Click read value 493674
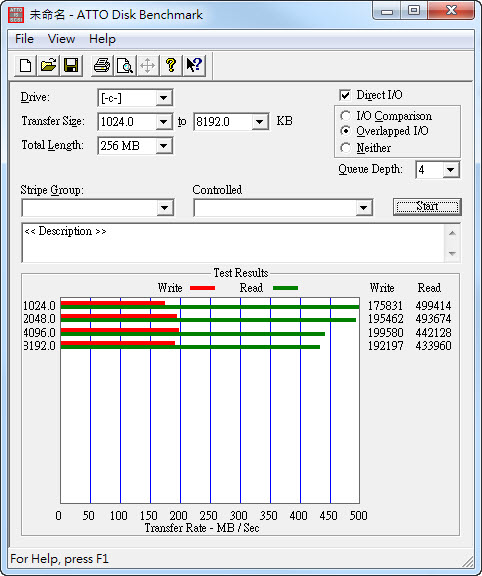This screenshot has height=576, width=482. click(433, 319)
